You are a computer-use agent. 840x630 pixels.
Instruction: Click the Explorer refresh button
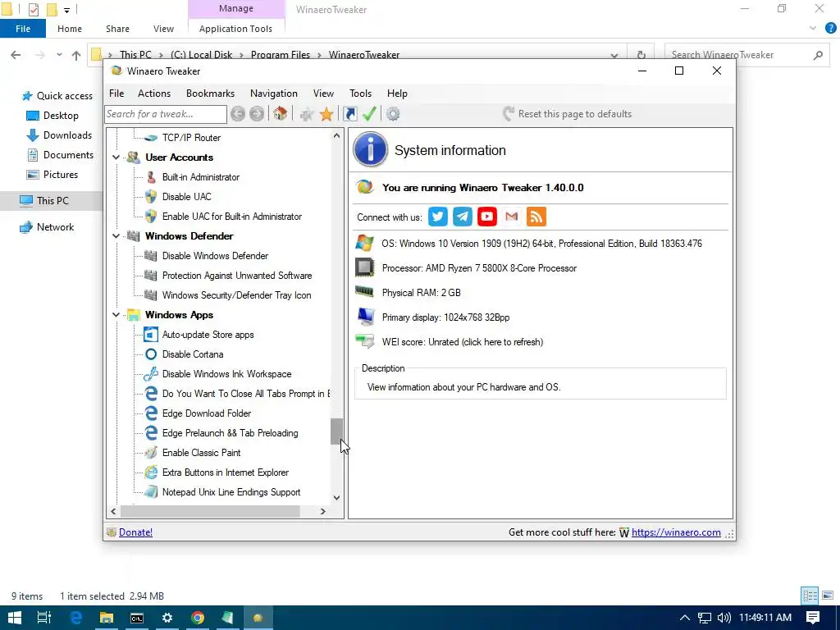(641, 55)
